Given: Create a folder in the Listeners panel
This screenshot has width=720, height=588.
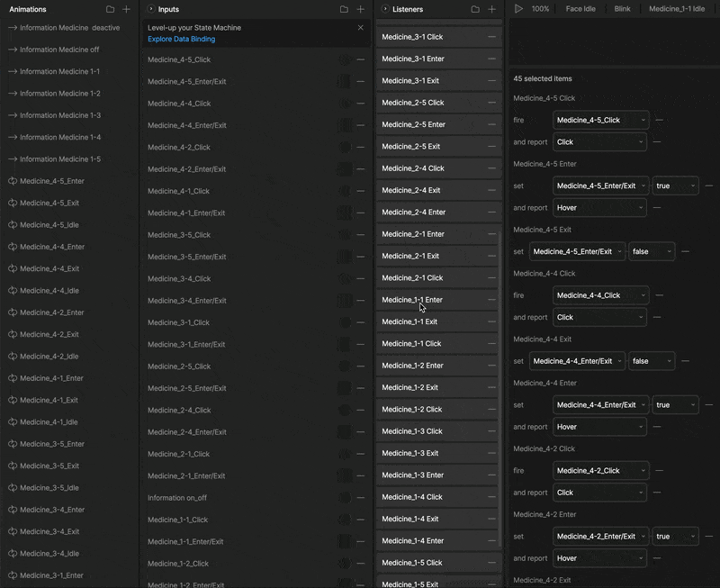Looking at the screenshot, I should click(475, 9).
